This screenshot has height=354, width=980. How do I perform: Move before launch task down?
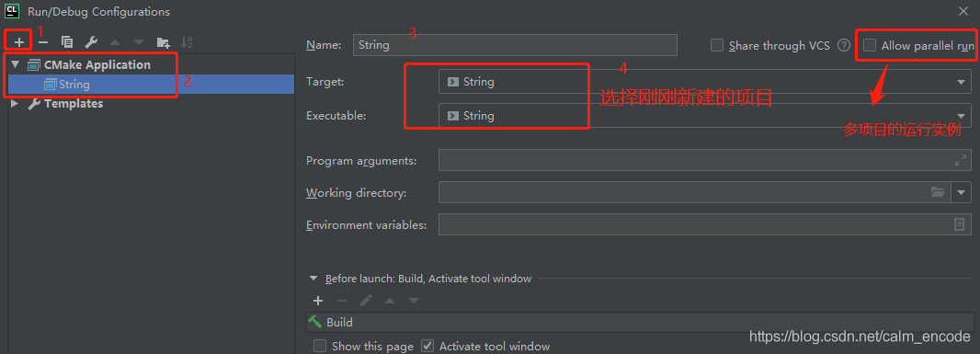pyautogui.click(x=414, y=301)
